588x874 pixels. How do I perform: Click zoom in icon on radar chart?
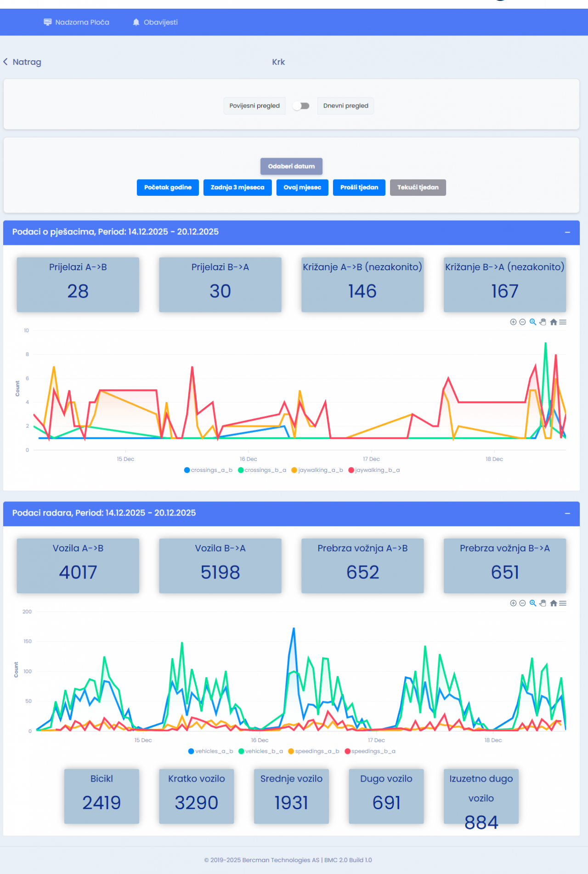513,603
